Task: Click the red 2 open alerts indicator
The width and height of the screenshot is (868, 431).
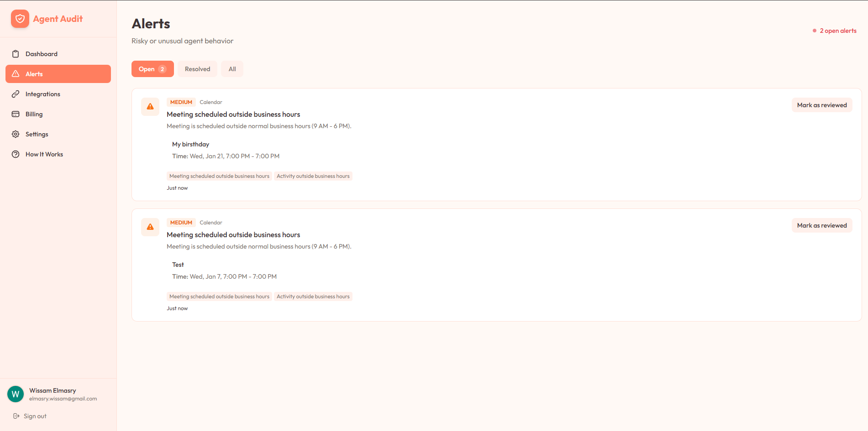Action: point(834,31)
